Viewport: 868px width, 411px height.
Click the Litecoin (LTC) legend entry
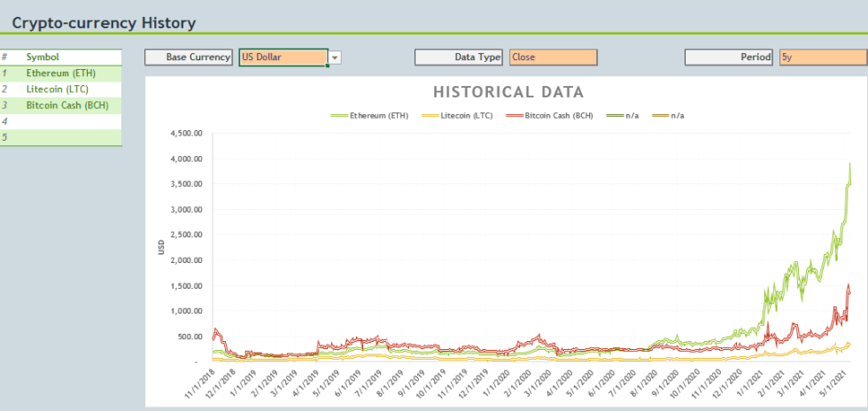click(457, 116)
